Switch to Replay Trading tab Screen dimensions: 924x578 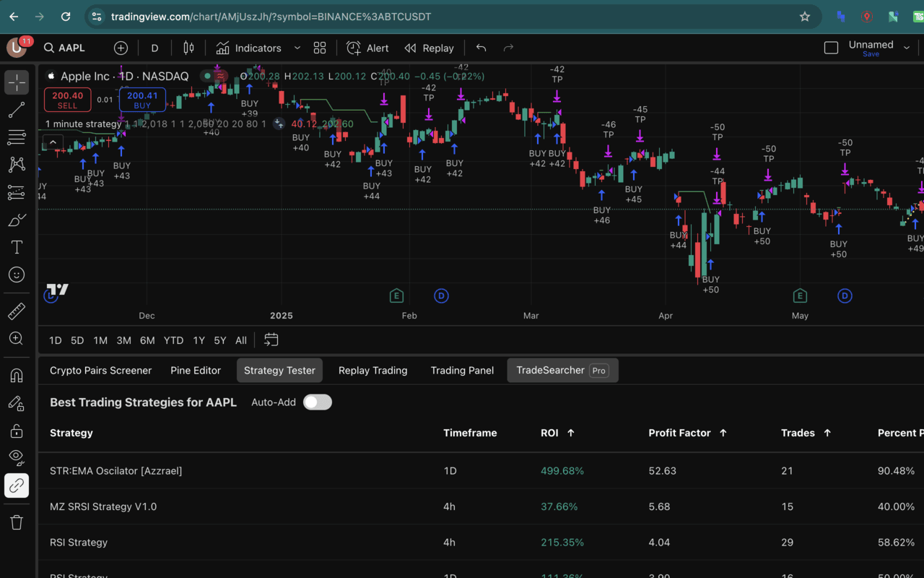tap(373, 371)
